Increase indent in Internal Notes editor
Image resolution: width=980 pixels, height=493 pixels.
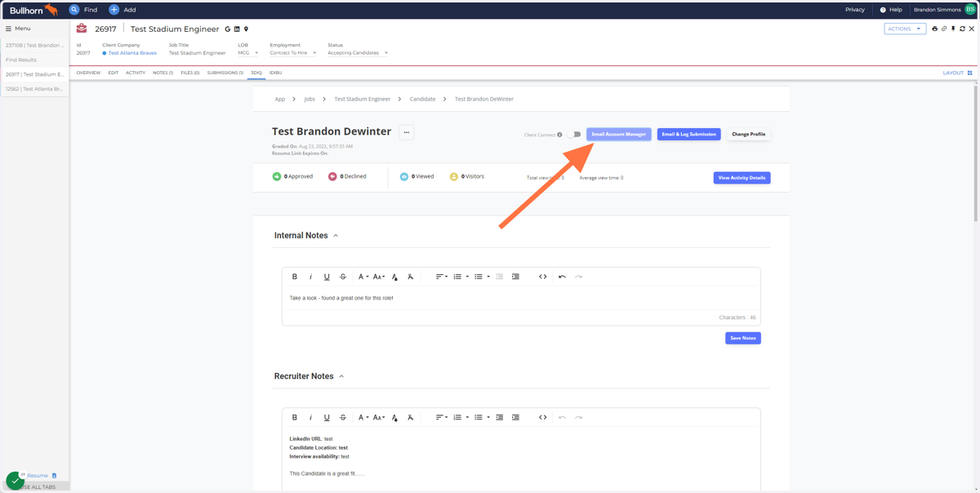515,277
